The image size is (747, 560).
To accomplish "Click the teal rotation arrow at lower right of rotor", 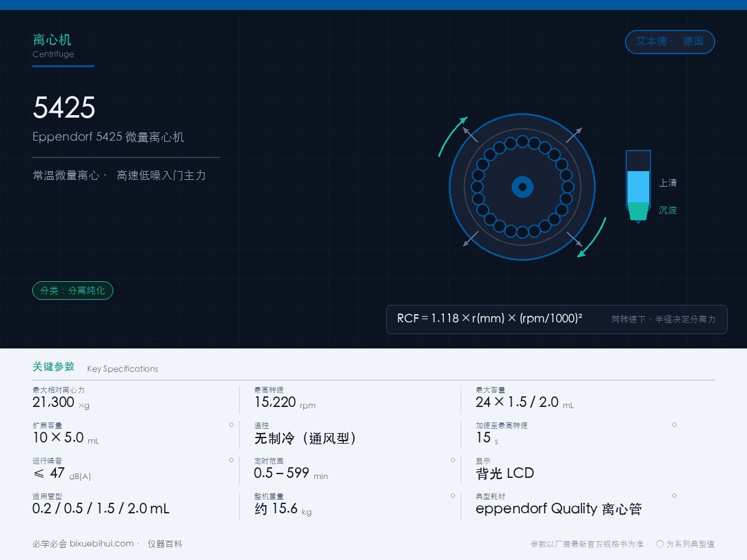I will (x=592, y=237).
